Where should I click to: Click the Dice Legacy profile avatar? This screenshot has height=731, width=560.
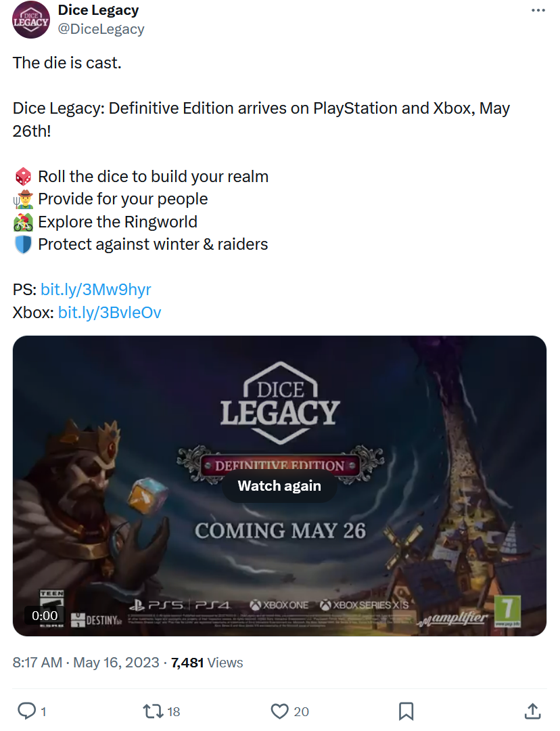click(30, 20)
